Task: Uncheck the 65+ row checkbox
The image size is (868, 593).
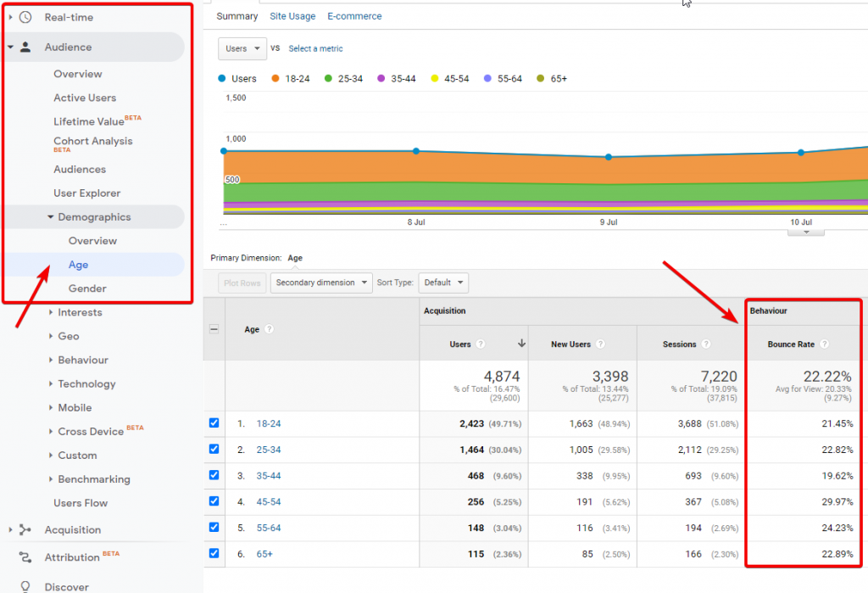Action: click(214, 554)
